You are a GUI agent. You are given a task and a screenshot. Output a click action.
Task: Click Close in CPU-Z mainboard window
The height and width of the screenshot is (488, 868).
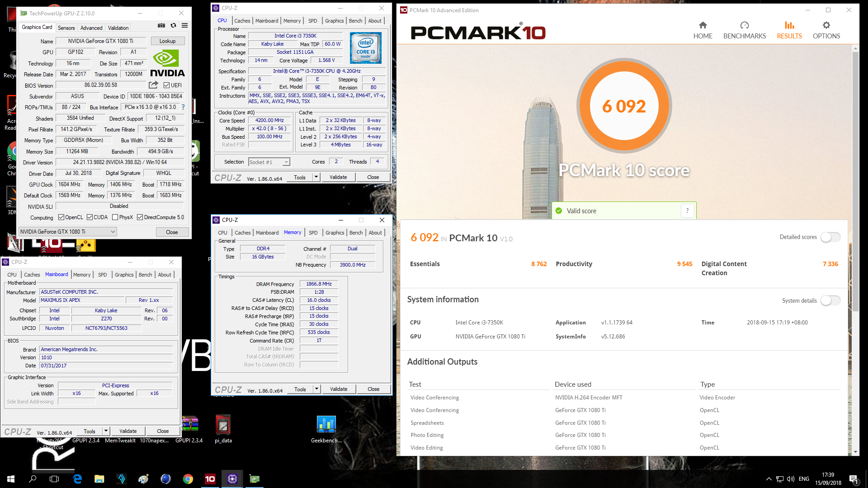pyautogui.click(x=163, y=431)
